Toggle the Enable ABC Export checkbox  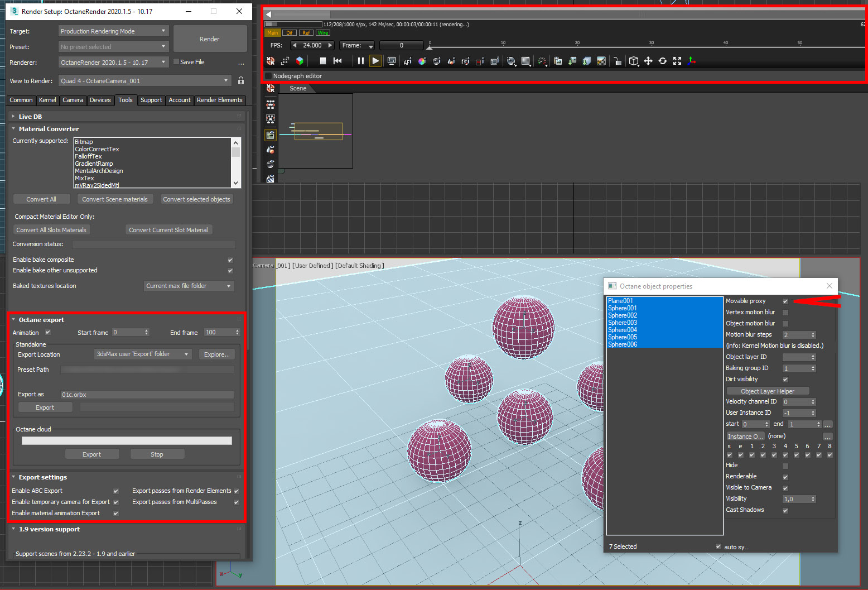click(x=116, y=491)
